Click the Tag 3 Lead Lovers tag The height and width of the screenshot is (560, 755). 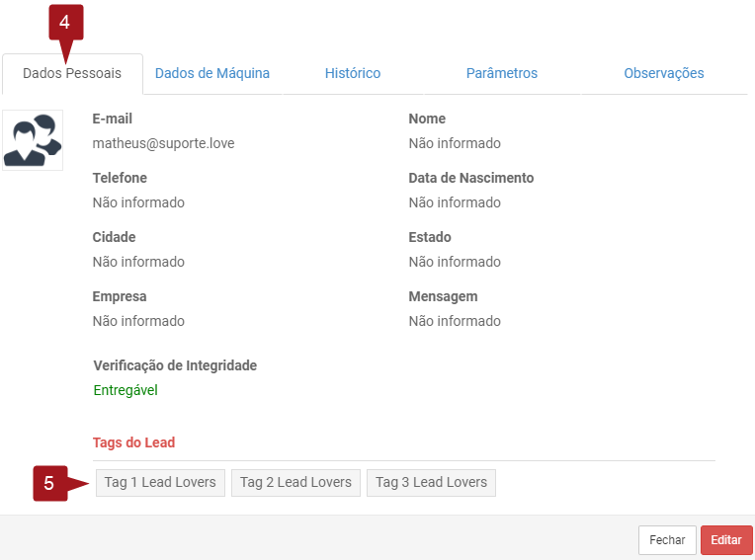(431, 483)
